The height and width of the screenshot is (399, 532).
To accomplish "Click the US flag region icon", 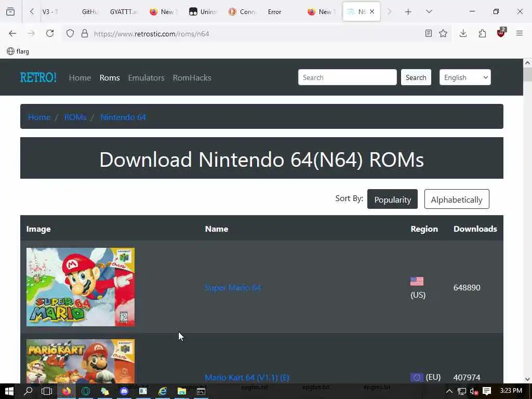I will (x=417, y=281).
